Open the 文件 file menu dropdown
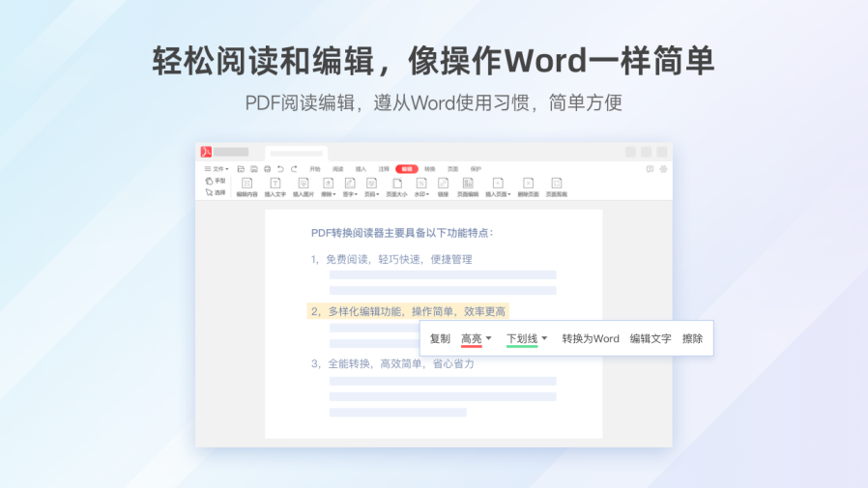Viewport: 868px width, 488px height. click(217, 169)
